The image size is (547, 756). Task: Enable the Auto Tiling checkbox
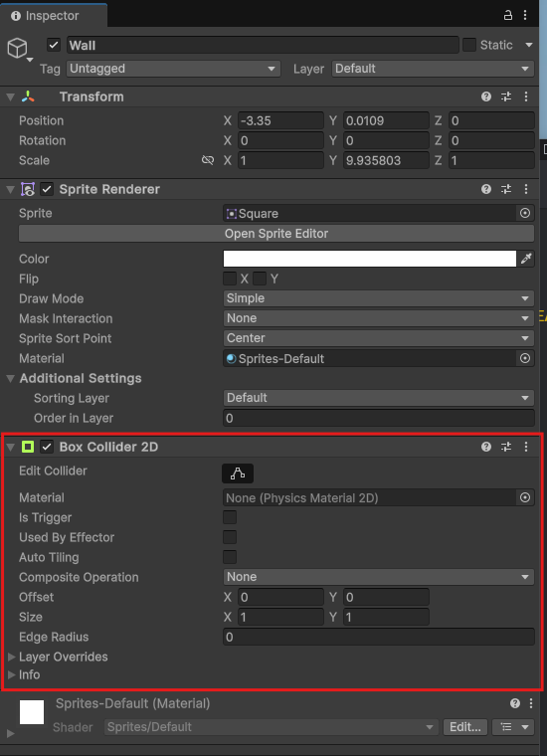[x=230, y=557]
